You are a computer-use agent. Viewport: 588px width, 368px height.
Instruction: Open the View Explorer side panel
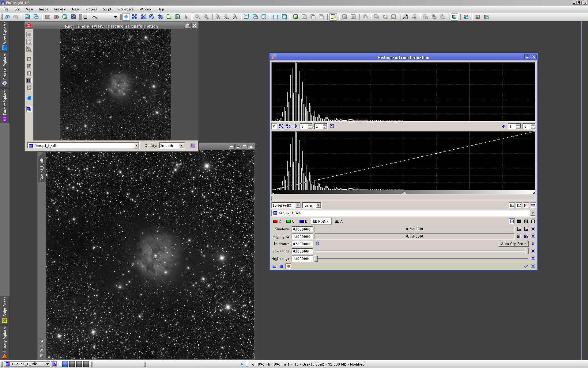(5, 36)
